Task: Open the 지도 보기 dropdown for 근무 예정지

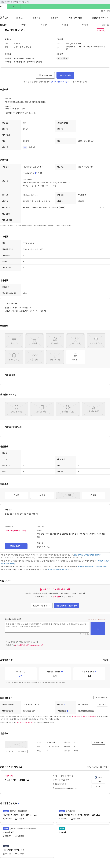Action: tap(102, 208)
